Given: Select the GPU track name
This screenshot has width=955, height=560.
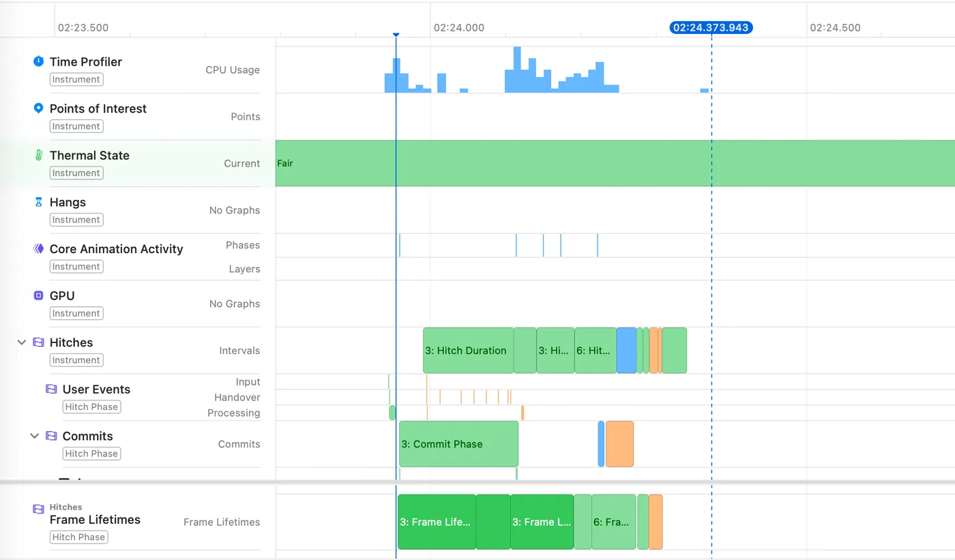Looking at the screenshot, I should point(62,295).
